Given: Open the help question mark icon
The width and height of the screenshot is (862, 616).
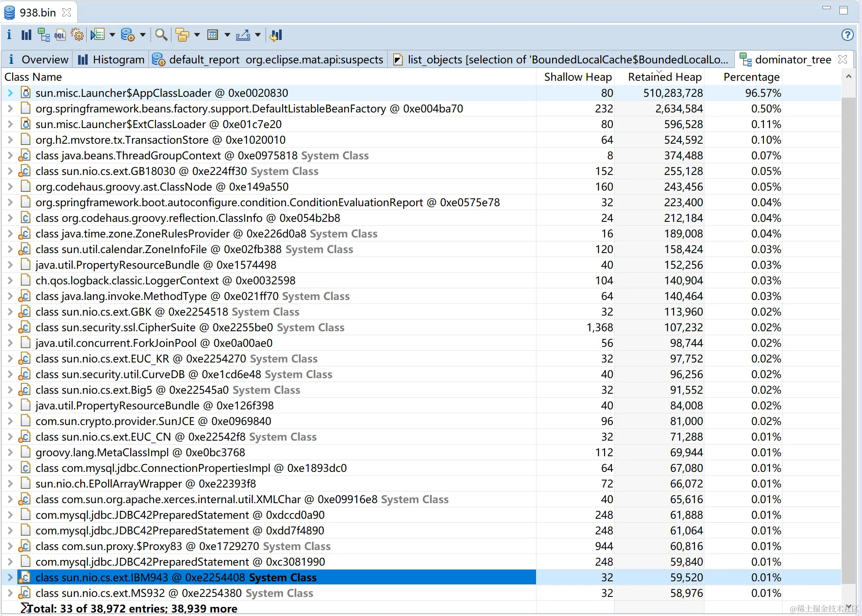Looking at the screenshot, I should (x=847, y=35).
